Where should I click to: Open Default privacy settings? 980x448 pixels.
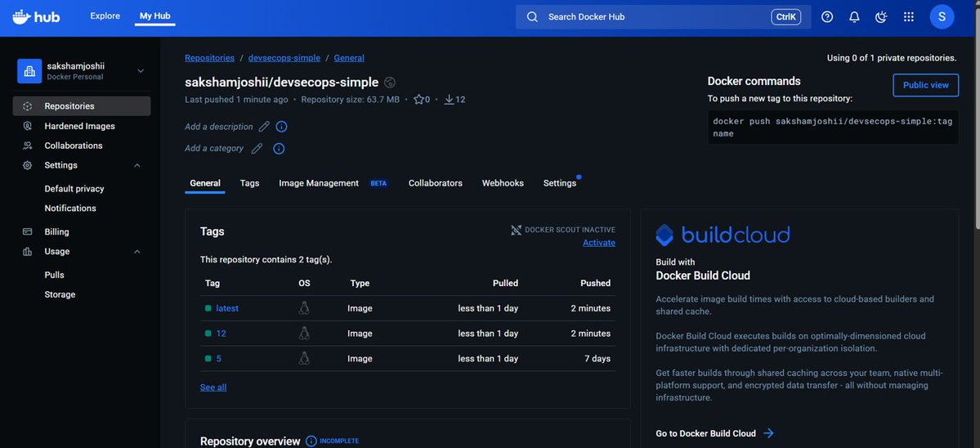[74, 189]
